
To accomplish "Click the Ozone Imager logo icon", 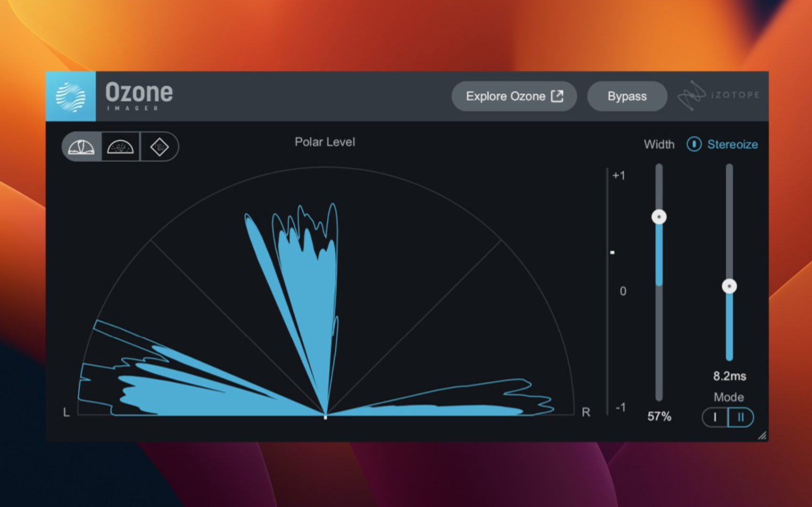I will (71, 97).
